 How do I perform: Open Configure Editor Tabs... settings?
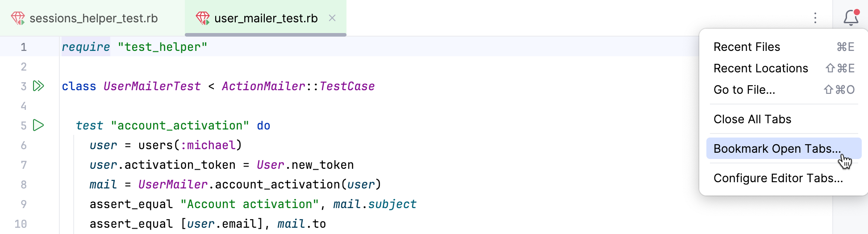pyautogui.click(x=778, y=178)
